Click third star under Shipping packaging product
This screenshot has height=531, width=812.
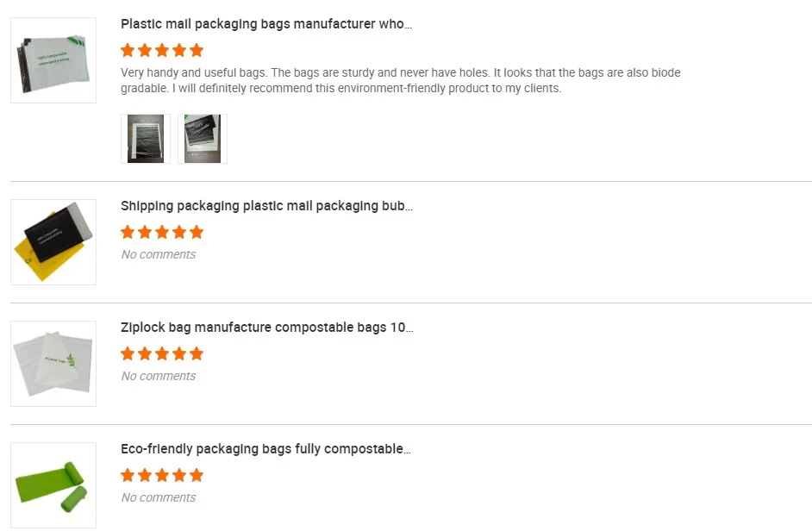(162, 232)
